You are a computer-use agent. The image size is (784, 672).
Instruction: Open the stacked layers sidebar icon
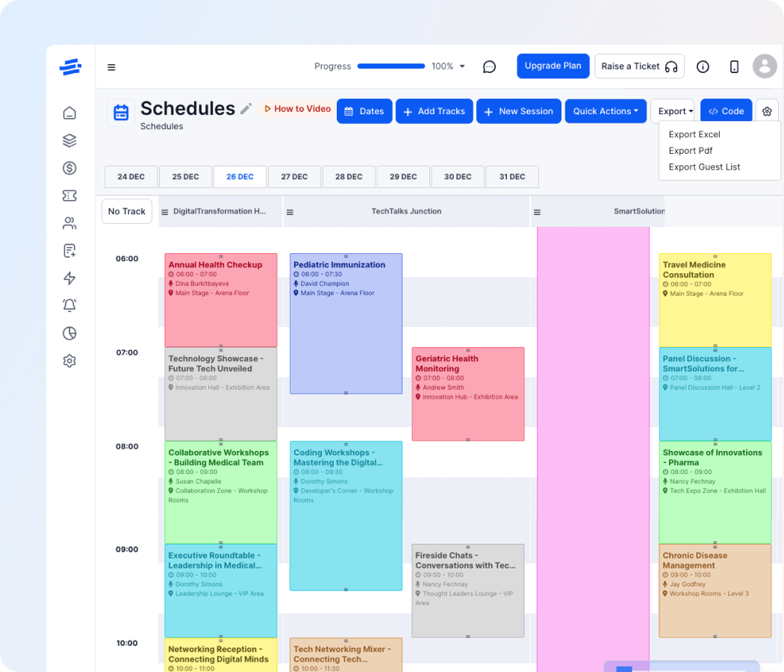coord(69,140)
